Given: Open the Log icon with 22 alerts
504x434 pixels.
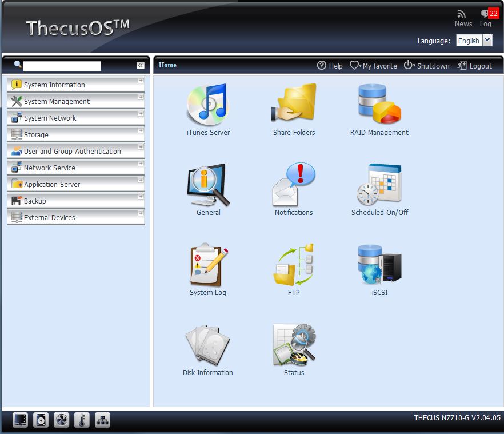Looking at the screenshot, I should (489, 14).
